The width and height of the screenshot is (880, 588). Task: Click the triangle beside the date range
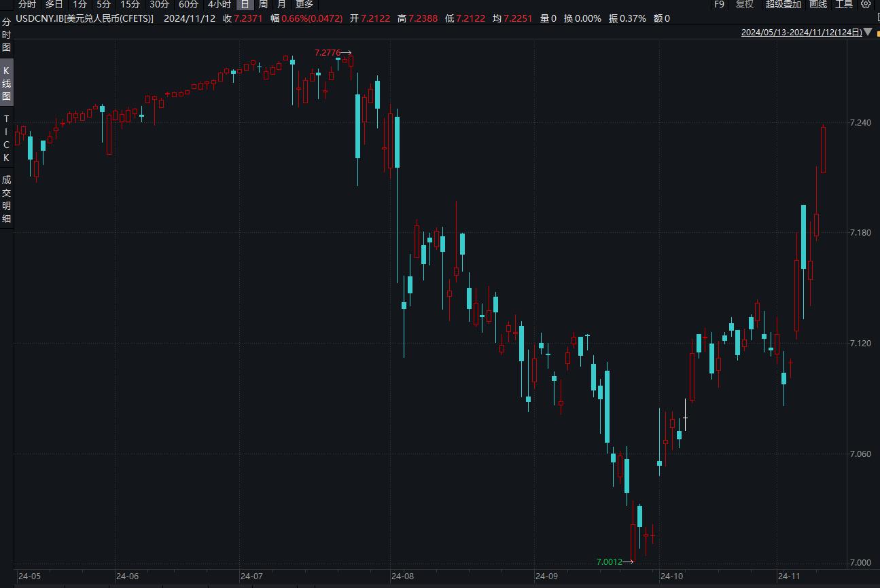coord(867,32)
